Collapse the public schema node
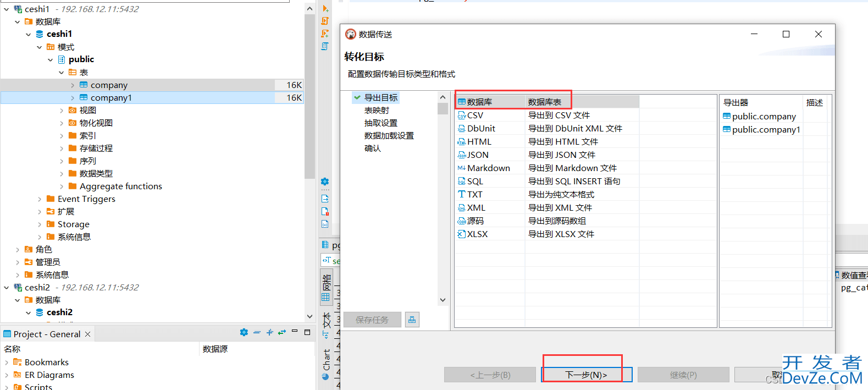This screenshot has width=868, height=390. click(x=51, y=59)
